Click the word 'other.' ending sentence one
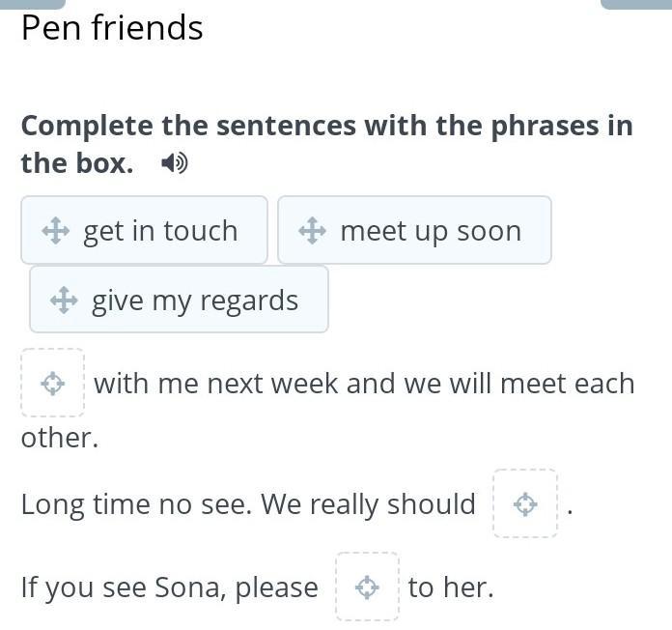Screen dimensions: 672x630 pyautogui.click(x=60, y=438)
